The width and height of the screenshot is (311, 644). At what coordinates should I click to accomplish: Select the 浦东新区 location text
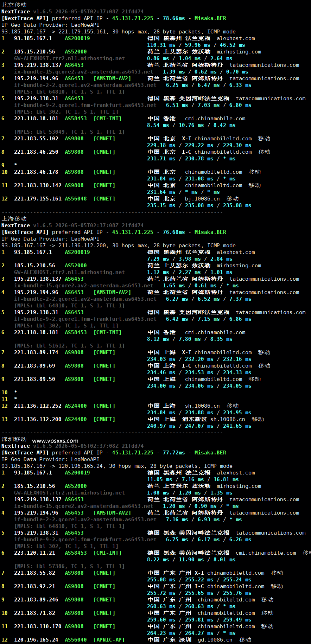pos(195,419)
